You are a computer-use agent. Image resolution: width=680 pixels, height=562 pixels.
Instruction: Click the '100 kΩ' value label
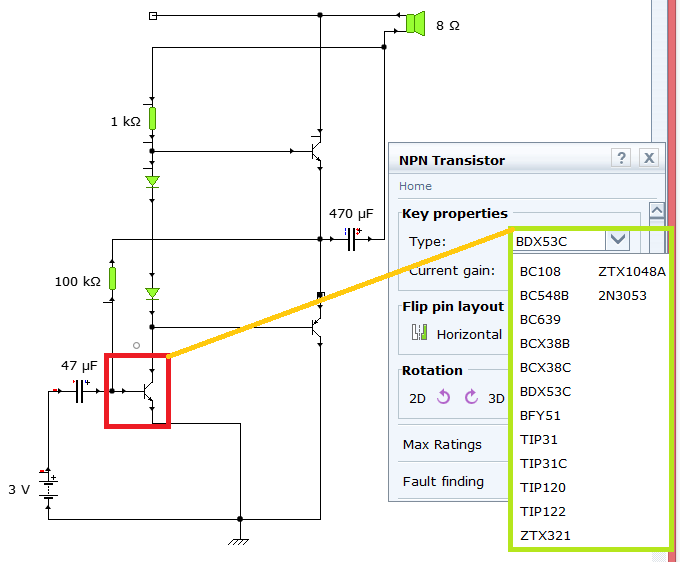tap(78, 281)
